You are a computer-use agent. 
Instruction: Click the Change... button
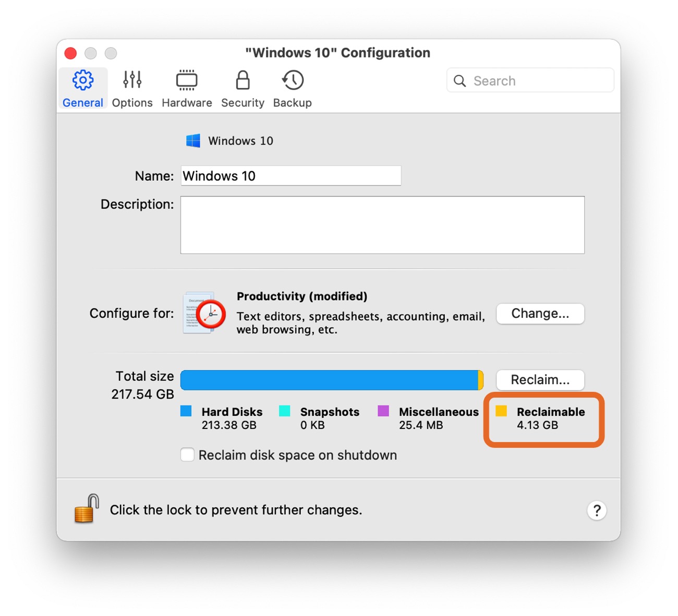[x=540, y=313]
